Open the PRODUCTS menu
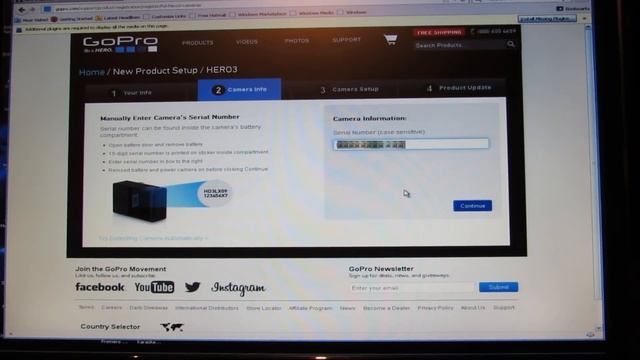The image size is (640, 360). pyautogui.click(x=198, y=42)
